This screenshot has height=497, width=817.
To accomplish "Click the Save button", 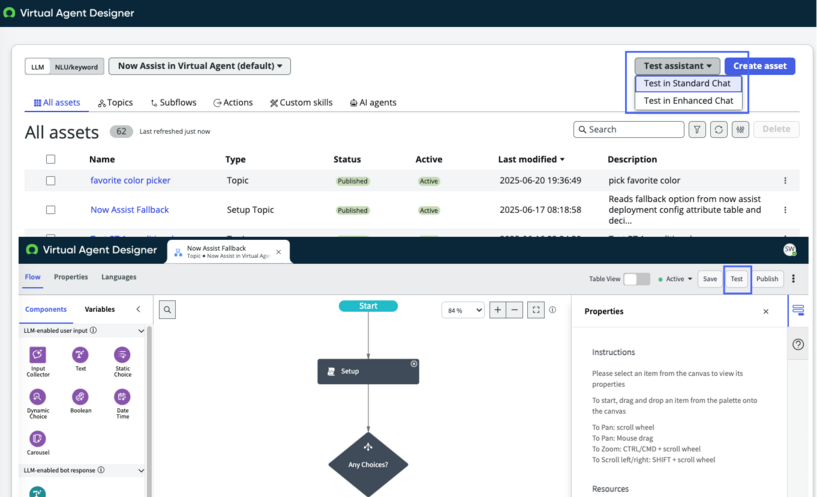I will coord(710,279).
